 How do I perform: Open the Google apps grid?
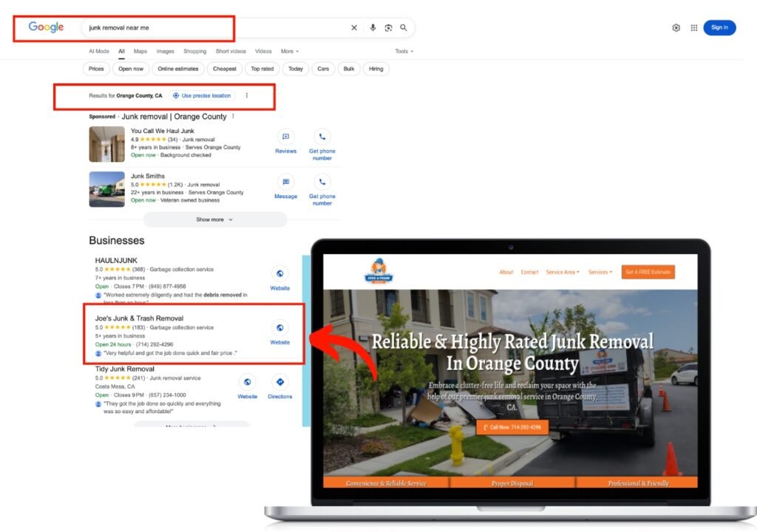click(x=693, y=28)
